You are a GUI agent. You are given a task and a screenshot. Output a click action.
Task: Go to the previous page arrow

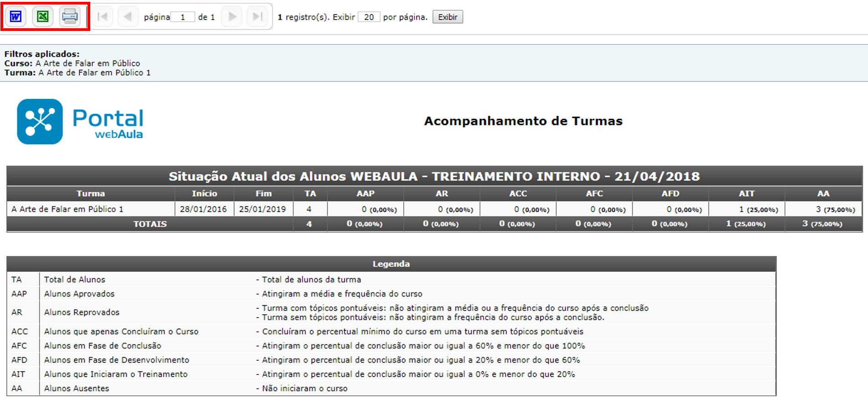coord(128,17)
